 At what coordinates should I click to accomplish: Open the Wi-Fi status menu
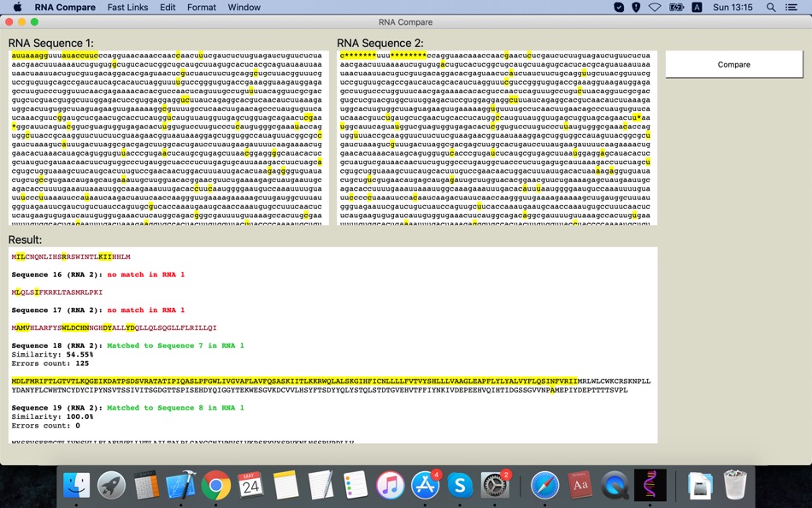coord(655,8)
